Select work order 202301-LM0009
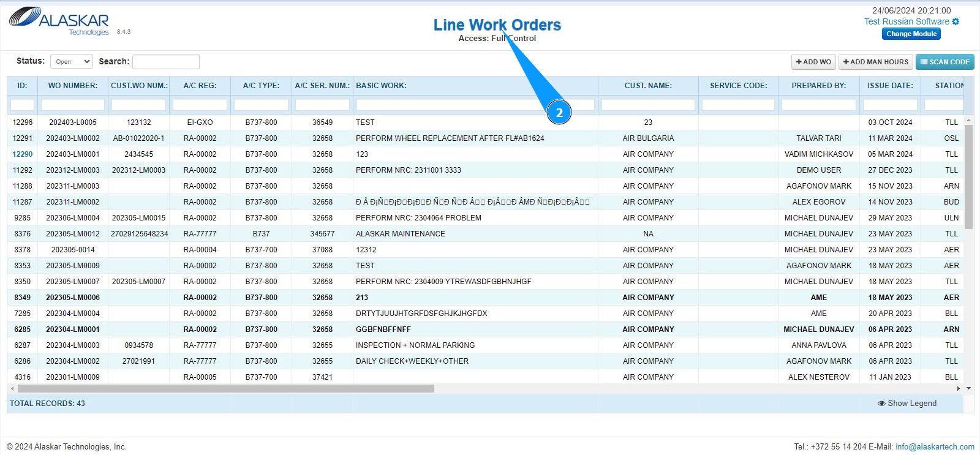Viewport: 980px width, 455px height. [x=73, y=377]
